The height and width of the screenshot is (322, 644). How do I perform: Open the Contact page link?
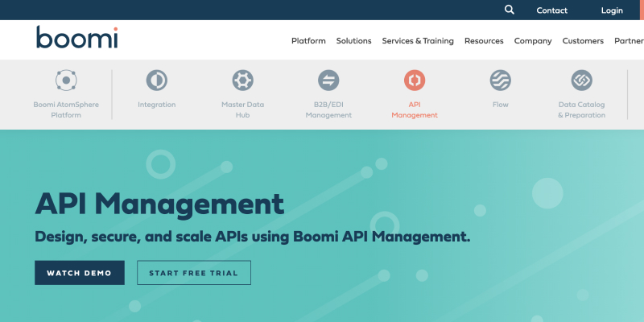coord(551,10)
